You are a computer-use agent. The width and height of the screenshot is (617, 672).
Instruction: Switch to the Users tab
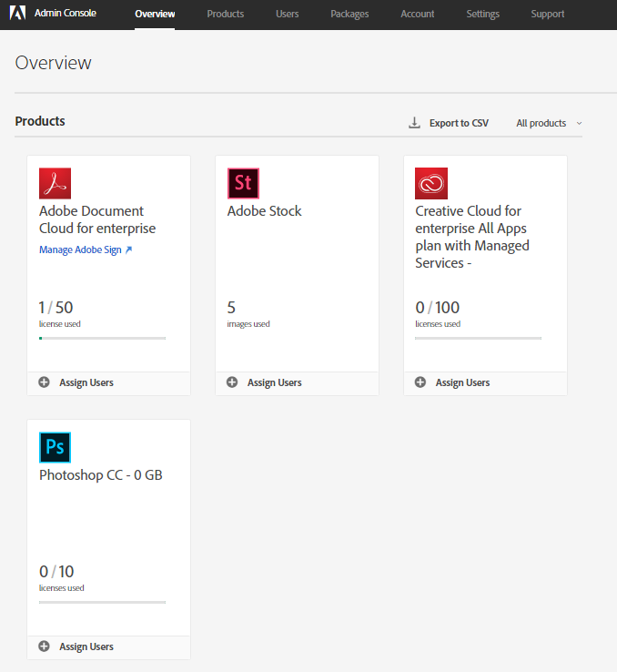(287, 15)
